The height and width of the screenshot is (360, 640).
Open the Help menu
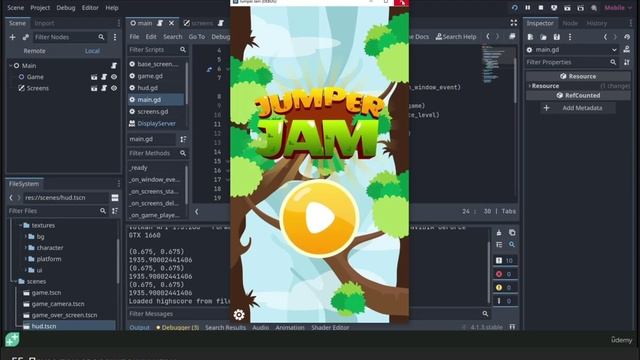pyautogui.click(x=111, y=8)
